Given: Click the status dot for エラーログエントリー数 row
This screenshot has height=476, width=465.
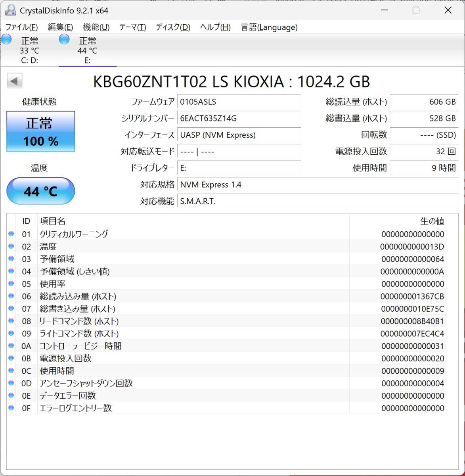Looking at the screenshot, I should tap(11, 408).
